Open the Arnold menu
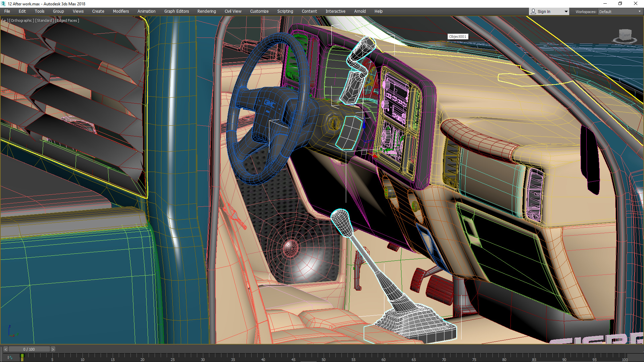 pos(360,11)
